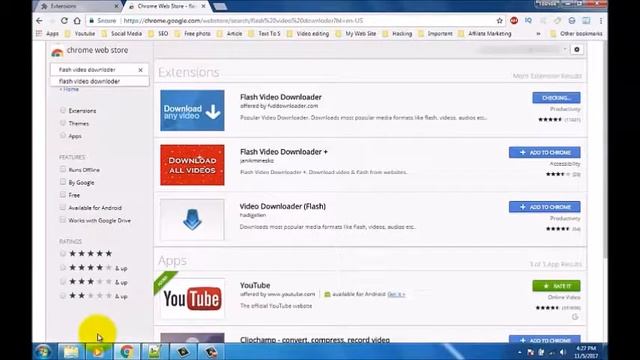The width and height of the screenshot is (640, 360).
Task: Select the Extensions filter radio button
Action: [x=63, y=110]
